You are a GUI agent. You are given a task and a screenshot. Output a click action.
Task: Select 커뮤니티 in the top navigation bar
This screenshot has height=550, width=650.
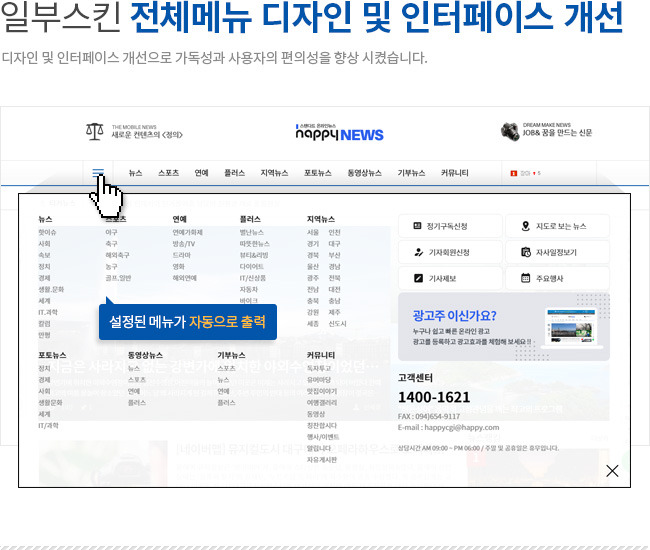click(455, 173)
